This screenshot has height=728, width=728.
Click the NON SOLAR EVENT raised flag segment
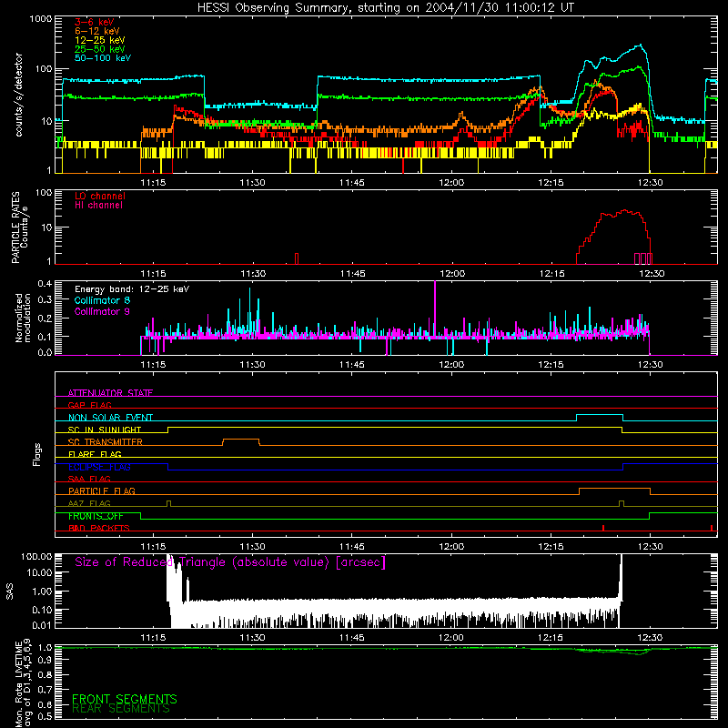tap(600, 415)
